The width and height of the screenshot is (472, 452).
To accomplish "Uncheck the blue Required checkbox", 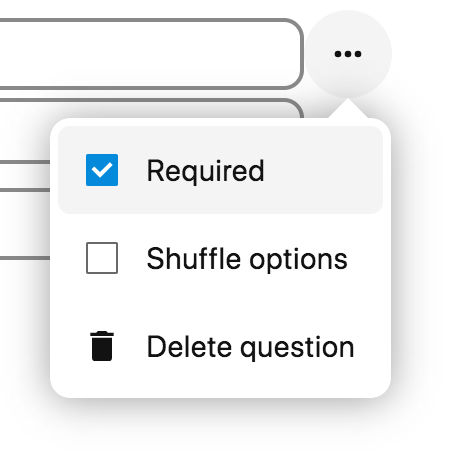I will [x=102, y=170].
